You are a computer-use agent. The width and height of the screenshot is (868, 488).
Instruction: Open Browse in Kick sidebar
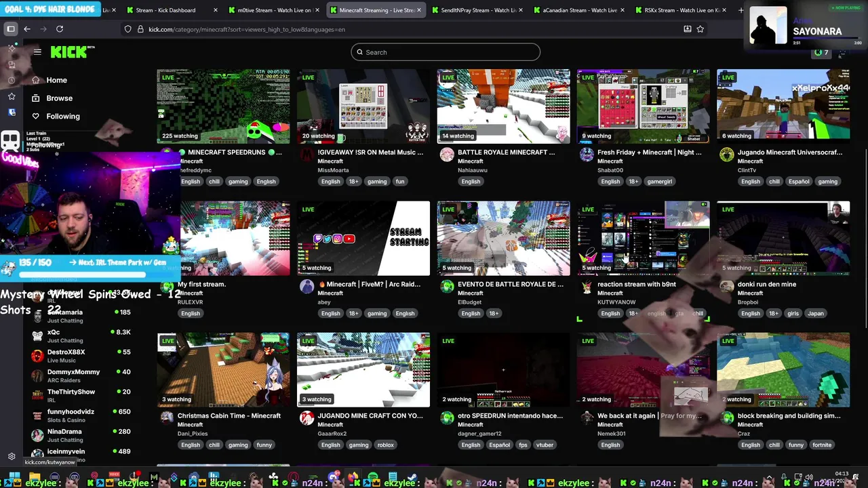pyautogui.click(x=59, y=98)
